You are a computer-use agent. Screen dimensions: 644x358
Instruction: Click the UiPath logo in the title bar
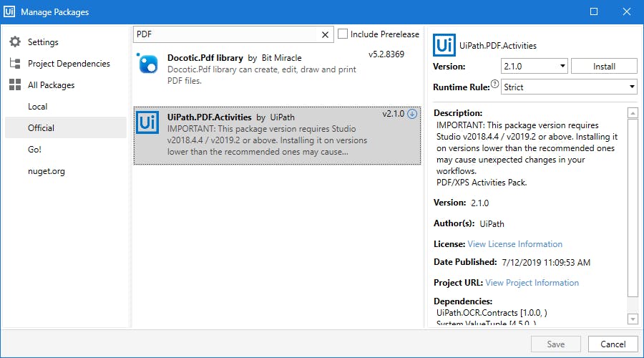pyautogui.click(x=9, y=11)
